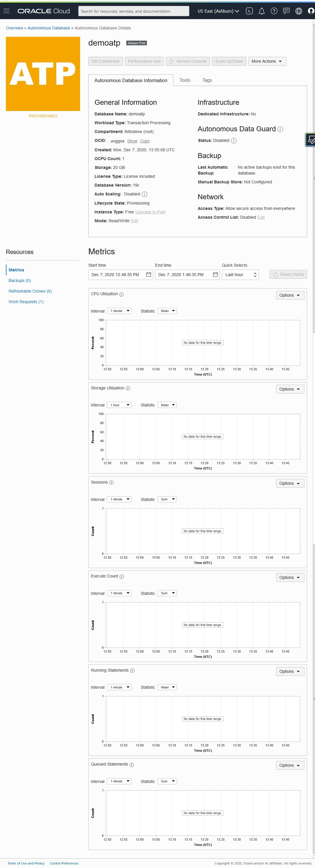Open the language globe icon
This screenshot has width=315, height=868.
pos(299,11)
